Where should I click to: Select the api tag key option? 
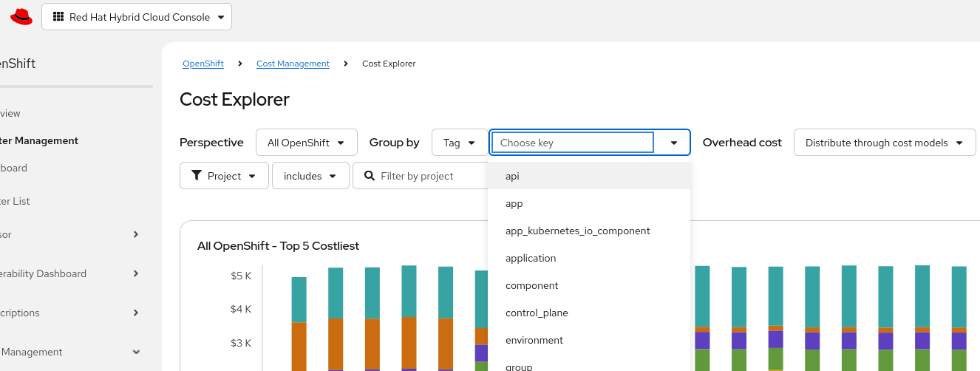[x=513, y=176]
